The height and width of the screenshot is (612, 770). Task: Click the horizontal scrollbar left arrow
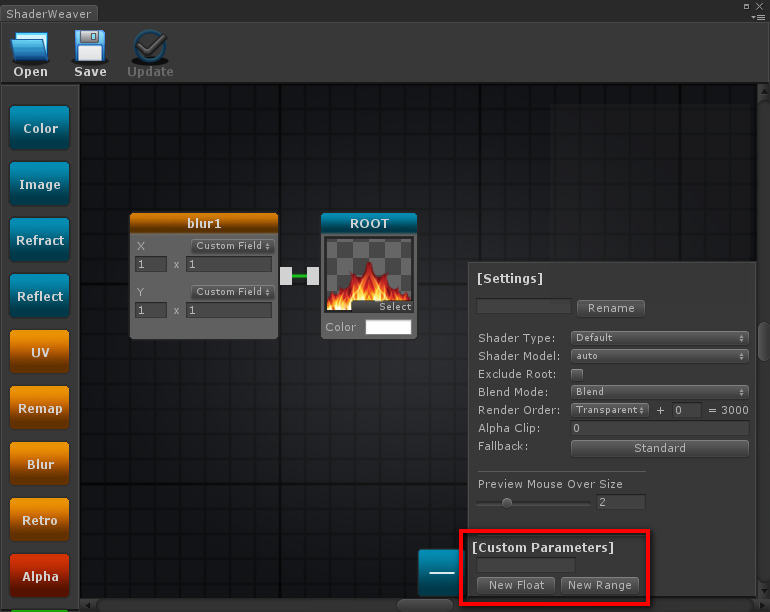tap(88, 605)
